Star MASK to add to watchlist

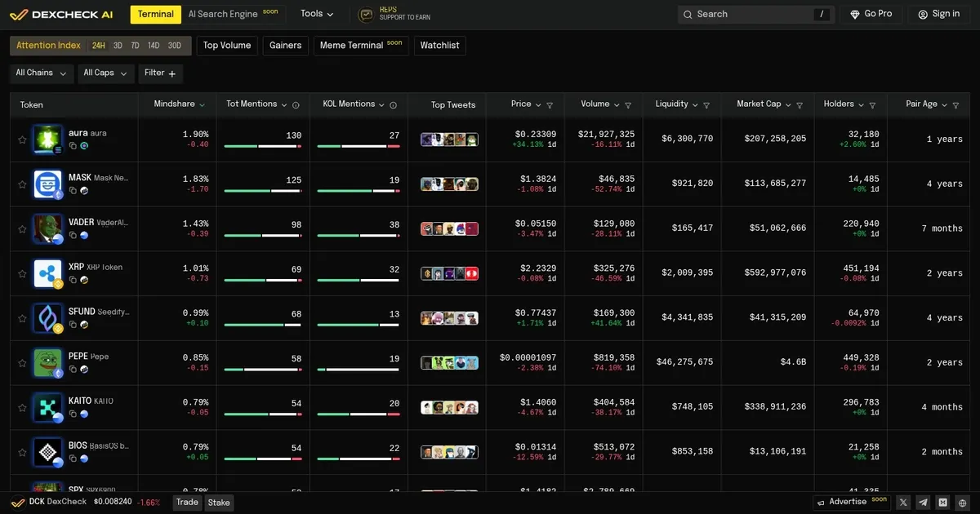(x=22, y=184)
